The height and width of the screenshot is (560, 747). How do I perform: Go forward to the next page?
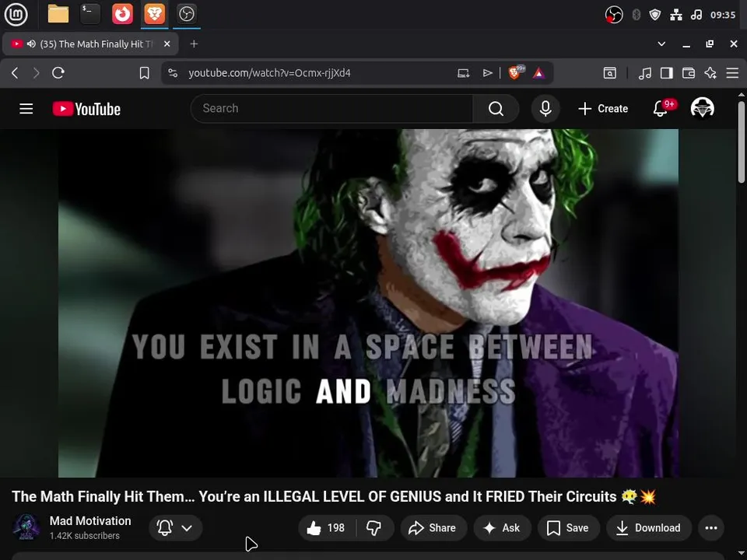tap(37, 73)
